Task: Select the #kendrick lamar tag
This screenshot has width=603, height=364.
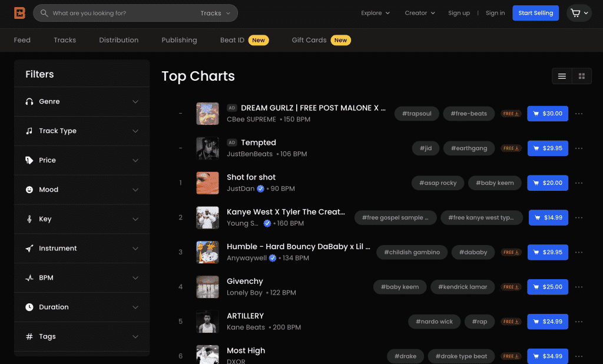Action: pyautogui.click(x=462, y=287)
